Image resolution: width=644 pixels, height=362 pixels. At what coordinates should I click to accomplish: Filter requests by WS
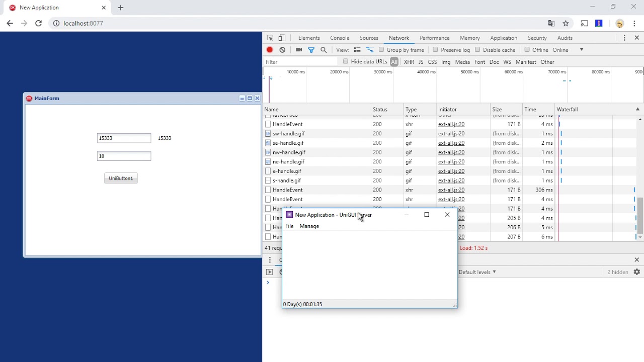pyautogui.click(x=507, y=62)
